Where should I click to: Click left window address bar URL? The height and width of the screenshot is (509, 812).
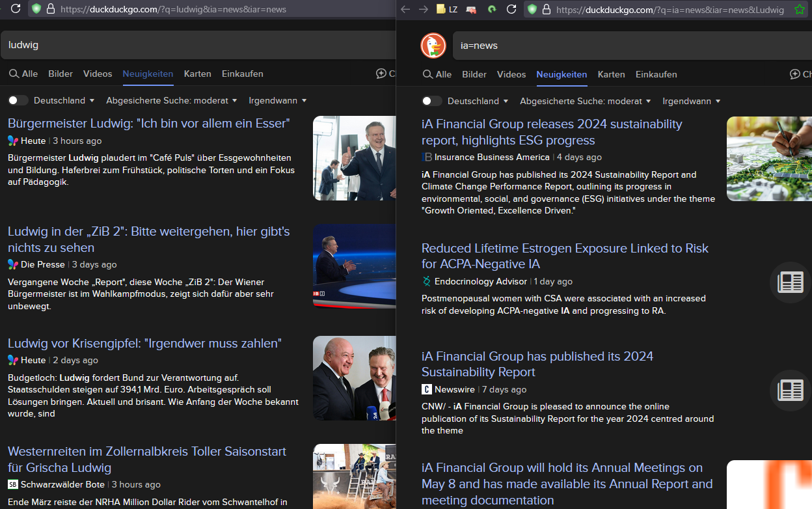[x=173, y=9]
